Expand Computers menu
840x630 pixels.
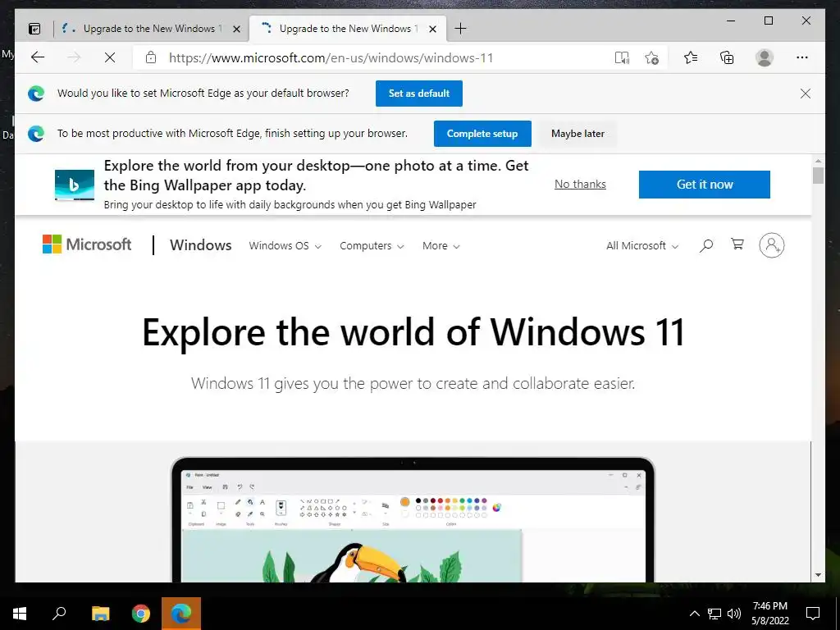pyautogui.click(x=372, y=246)
